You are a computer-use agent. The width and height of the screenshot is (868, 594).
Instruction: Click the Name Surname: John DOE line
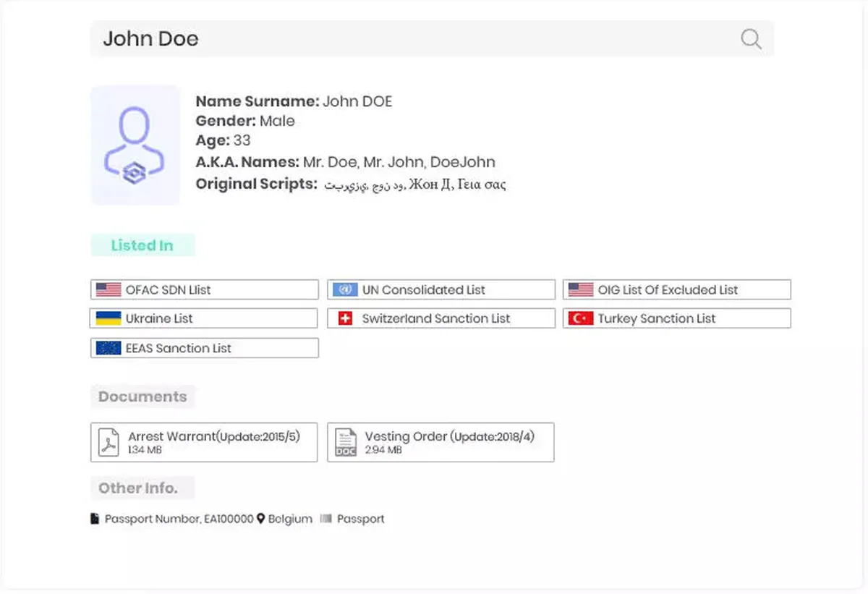pos(294,101)
